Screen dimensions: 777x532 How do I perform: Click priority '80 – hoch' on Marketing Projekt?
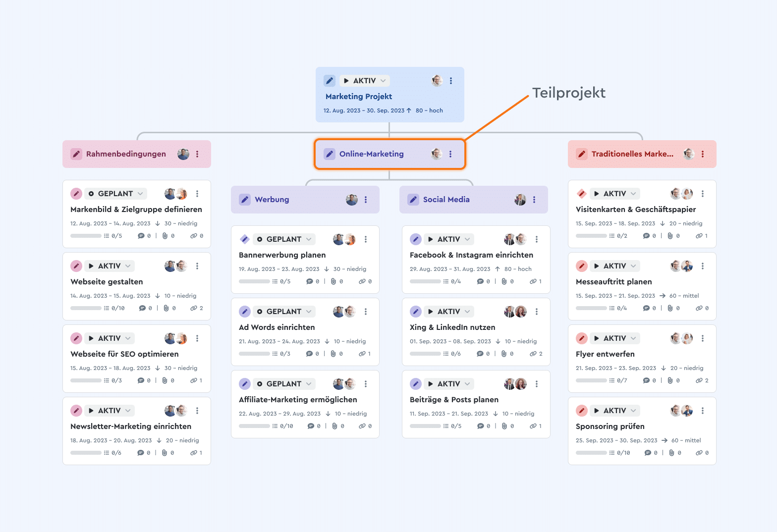tap(429, 110)
